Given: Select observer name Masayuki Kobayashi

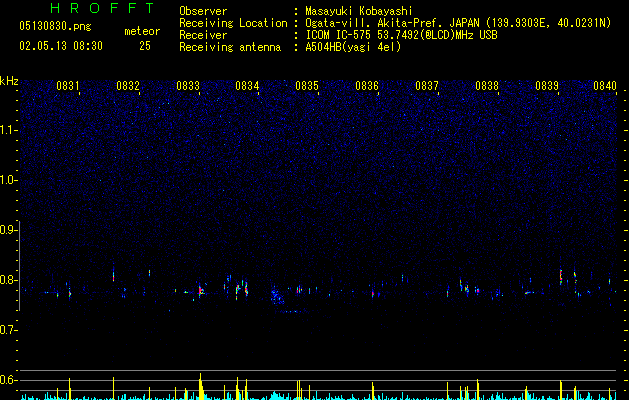Looking at the screenshot, I should click(x=359, y=11).
